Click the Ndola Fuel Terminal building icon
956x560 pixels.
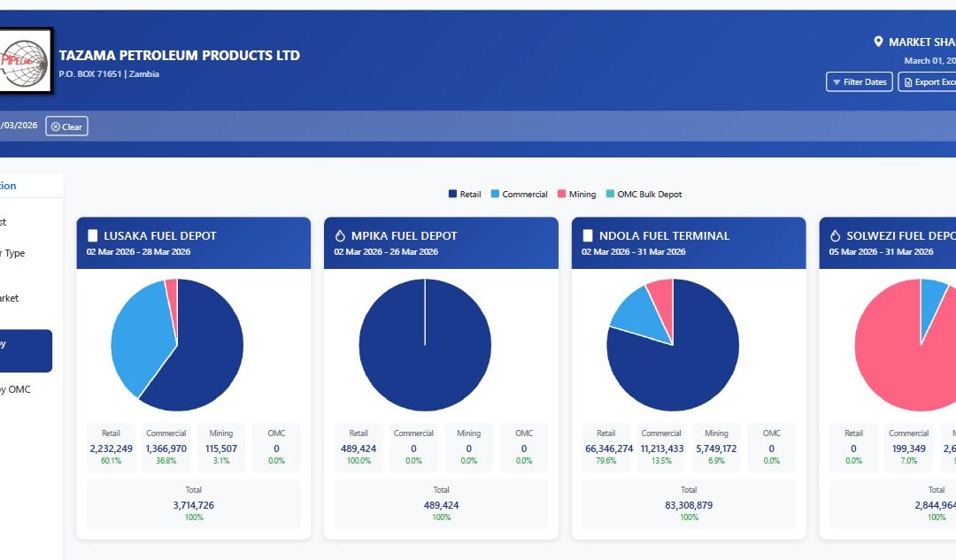(x=588, y=236)
